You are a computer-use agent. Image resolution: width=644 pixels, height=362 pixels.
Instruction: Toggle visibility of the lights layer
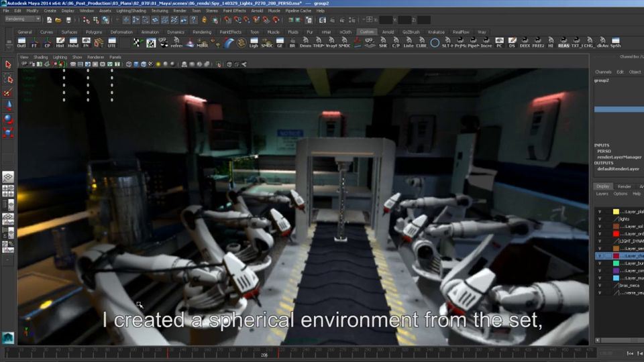click(600, 219)
